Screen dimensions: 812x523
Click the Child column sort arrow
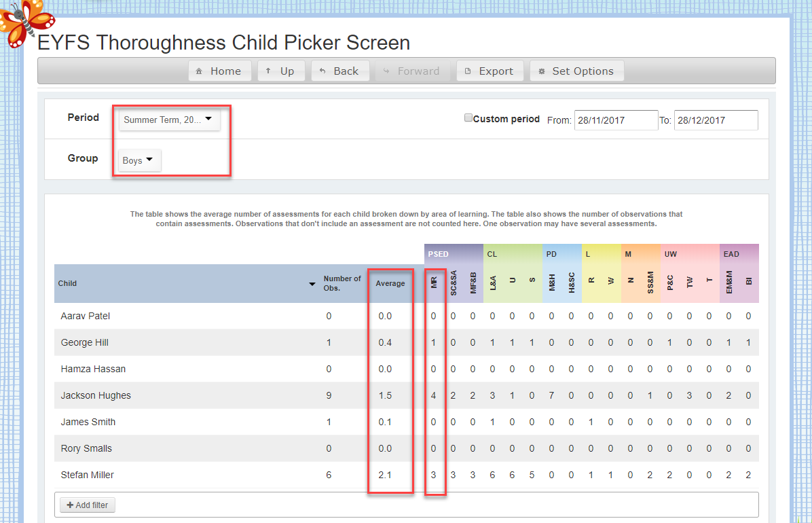pyautogui.click(x=312, y=284)
